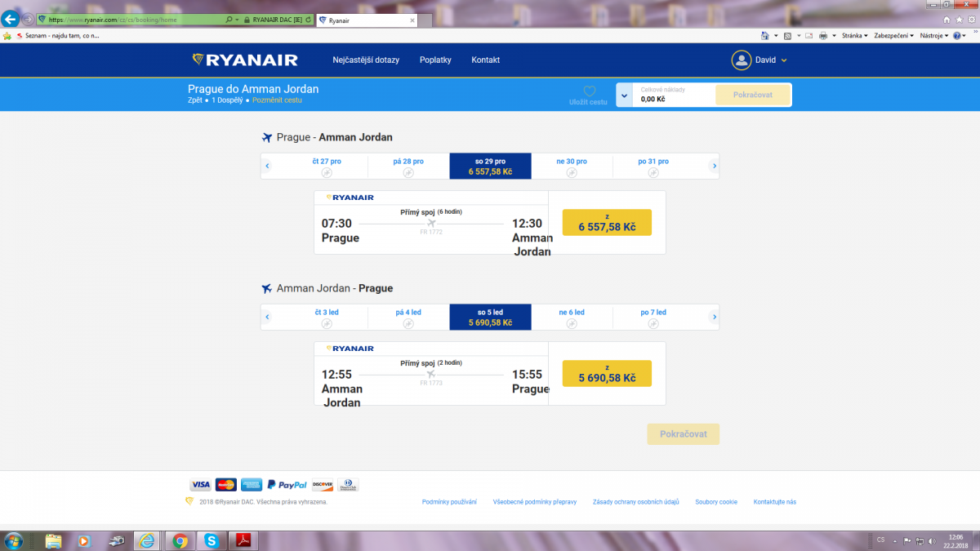Open Google Chrome from the taskbar

pos(180,540)
